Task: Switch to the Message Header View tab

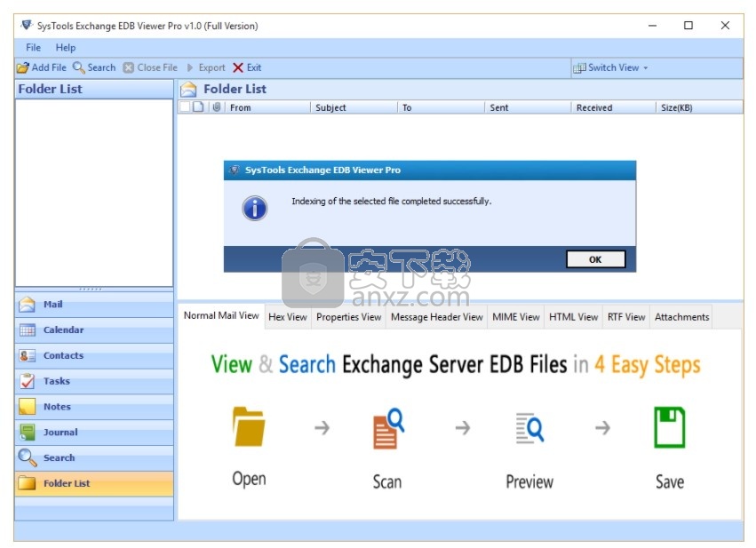Action: (437, 317)
